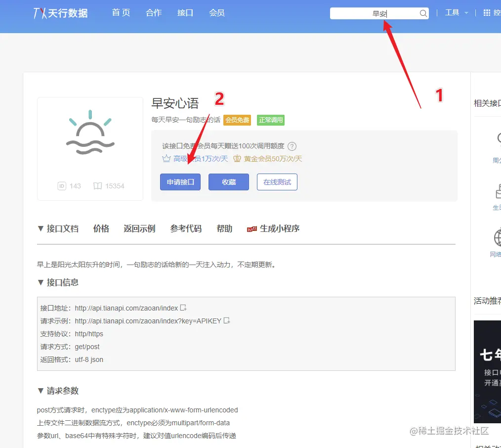Click the TianAPI logo in the header

(x=60, y=13)
